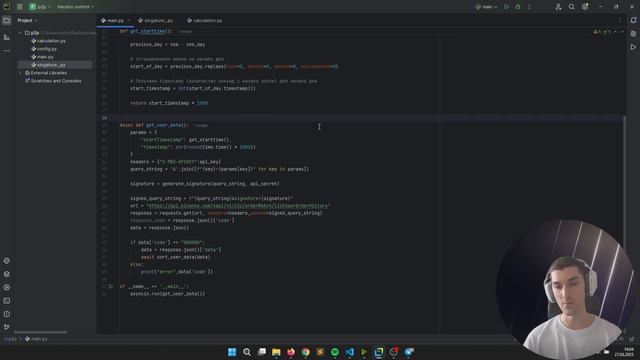The height and width of the screenshot is (360, 640).
Task: Click the p2p breadcrumb in the status bar
Action: point(10,339)
